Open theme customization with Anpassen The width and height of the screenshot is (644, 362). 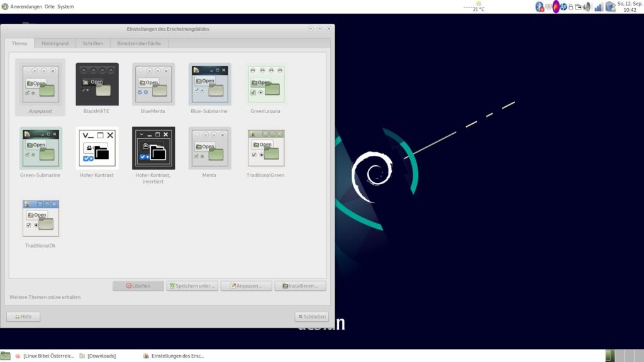tap(246, 286)
